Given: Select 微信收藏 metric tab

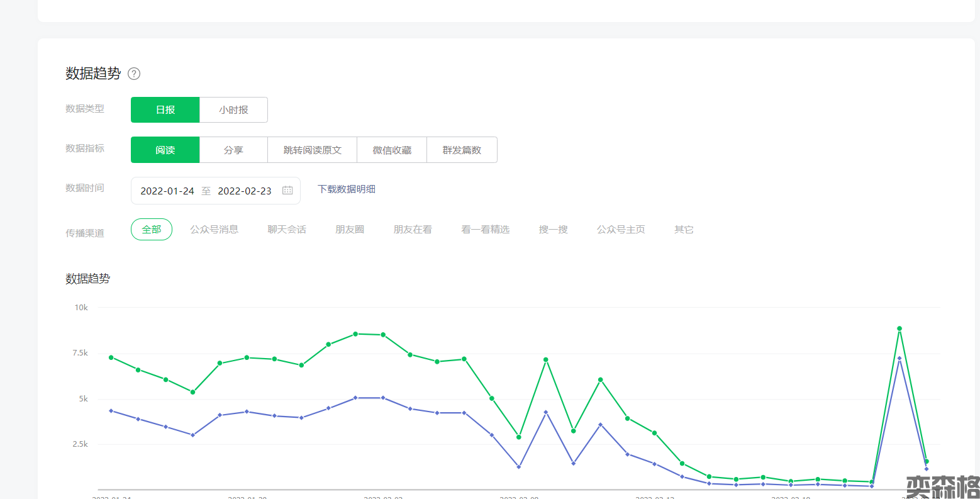Looking at the screenshot, I should click(392, 150).
